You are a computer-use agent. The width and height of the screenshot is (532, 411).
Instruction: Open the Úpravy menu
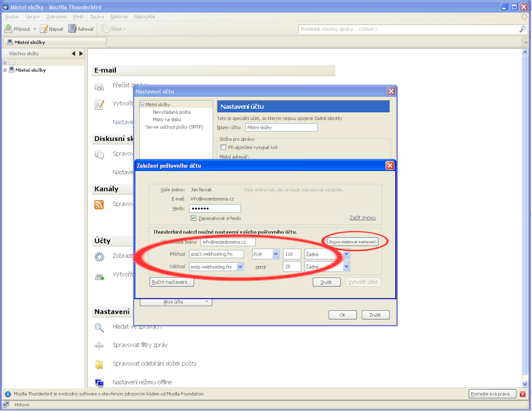pos(33,17)
